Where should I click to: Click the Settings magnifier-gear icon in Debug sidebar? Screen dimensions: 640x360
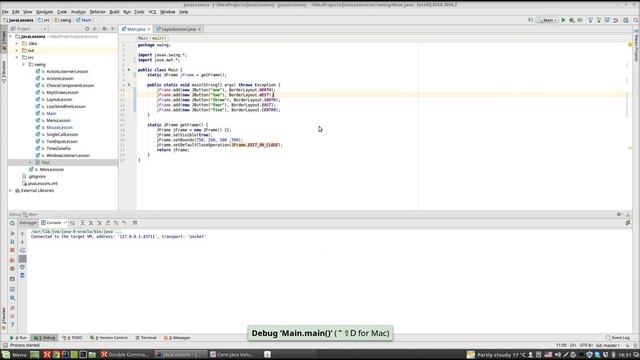coord(12,298)
